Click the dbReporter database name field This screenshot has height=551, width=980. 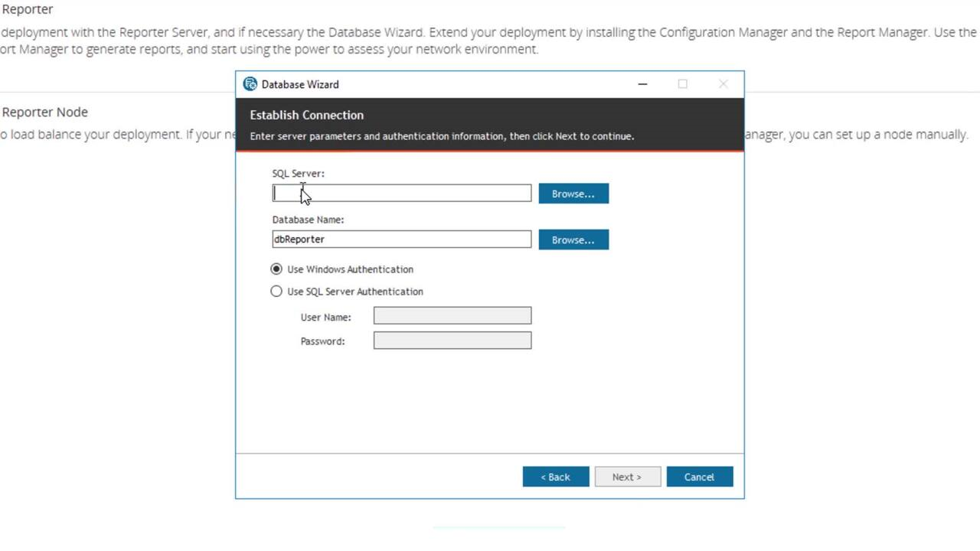tap(401, 239)
